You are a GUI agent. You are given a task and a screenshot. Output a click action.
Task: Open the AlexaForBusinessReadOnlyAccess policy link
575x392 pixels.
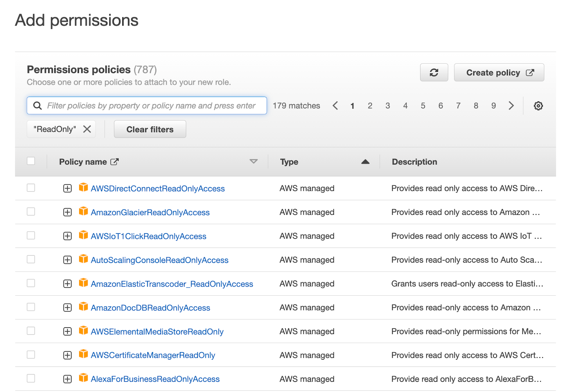click(x=155, y=379)
